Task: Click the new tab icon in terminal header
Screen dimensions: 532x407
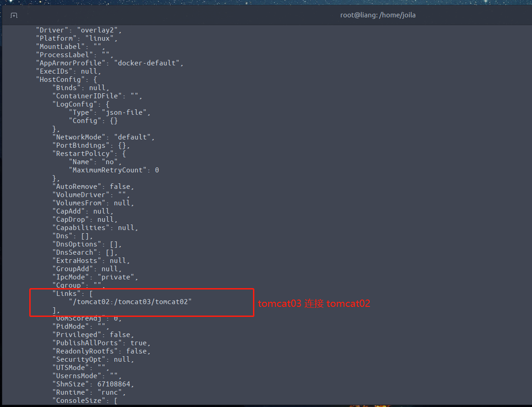Action: pyautogui.click(x=14, y=16)
